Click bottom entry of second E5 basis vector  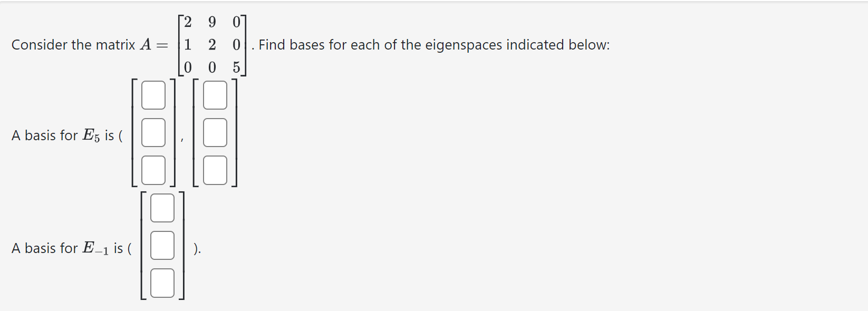214,170
